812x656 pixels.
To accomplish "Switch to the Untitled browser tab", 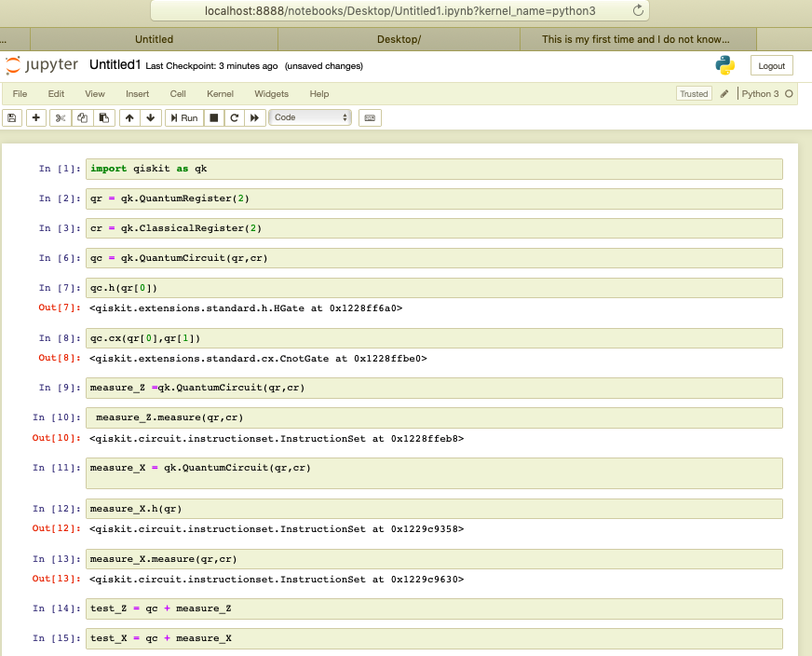I will coord(154,39).
